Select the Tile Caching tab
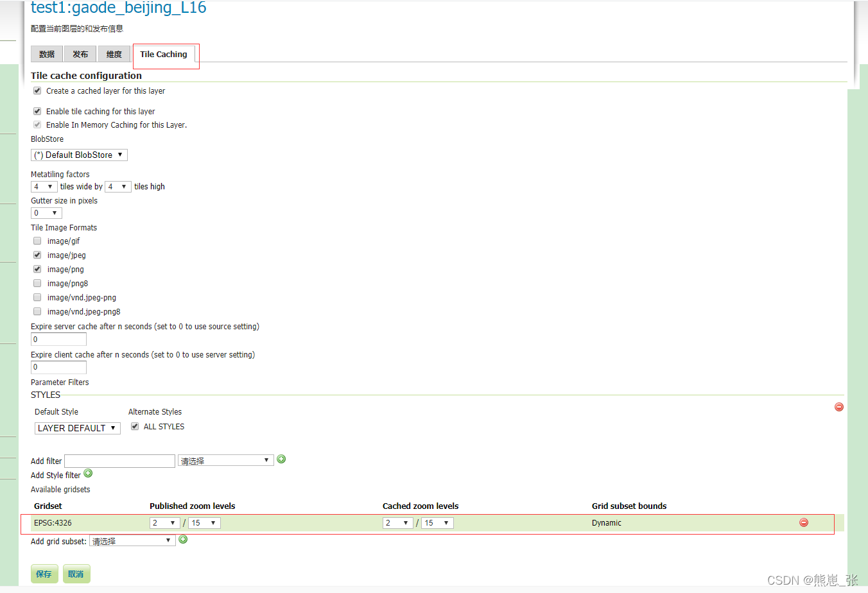This screenshot has width=868, height=593. pos(164,54)
